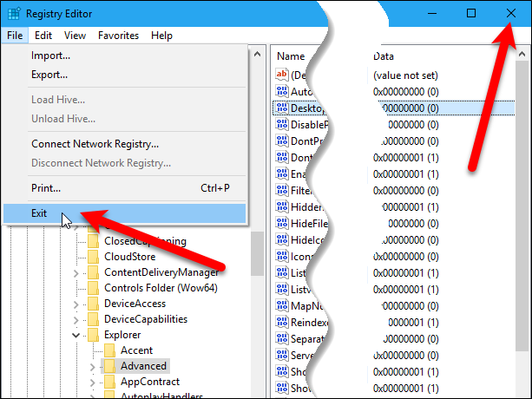Click the (Default) string value icon

click(281, 75)
